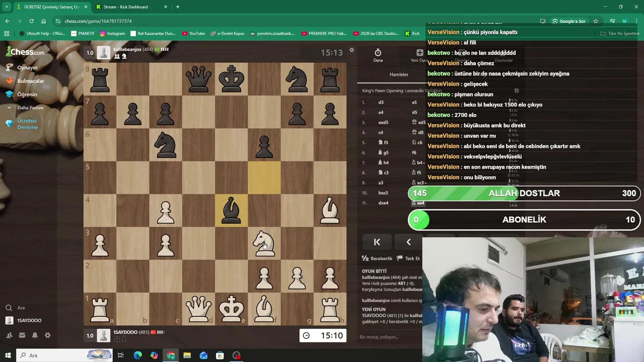Open notifications bell icon in sidebar
The width and height of the screenshot is (644, 362).
click(x=35, y=335)
